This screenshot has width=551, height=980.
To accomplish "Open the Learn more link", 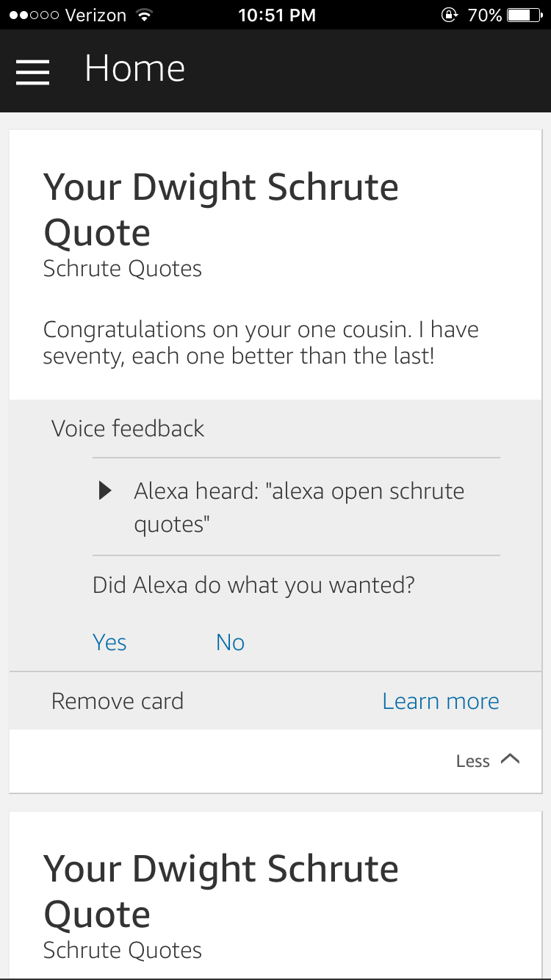I will click(x=440, y=701).
